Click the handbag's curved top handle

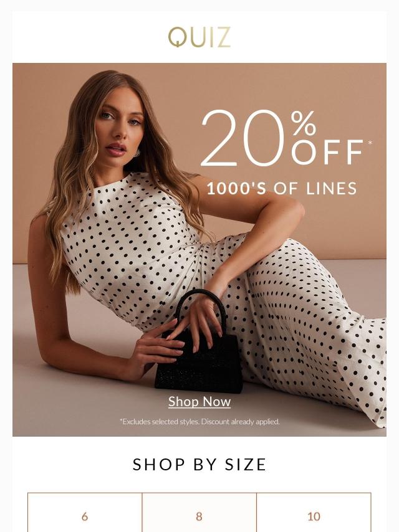200,305
